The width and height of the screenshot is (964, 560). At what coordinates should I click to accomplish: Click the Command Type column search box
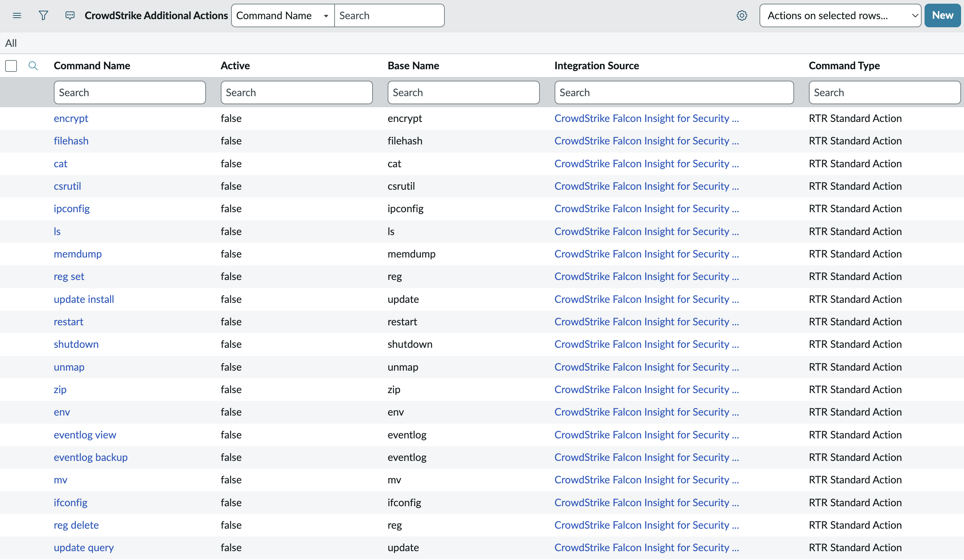(884, 92)
